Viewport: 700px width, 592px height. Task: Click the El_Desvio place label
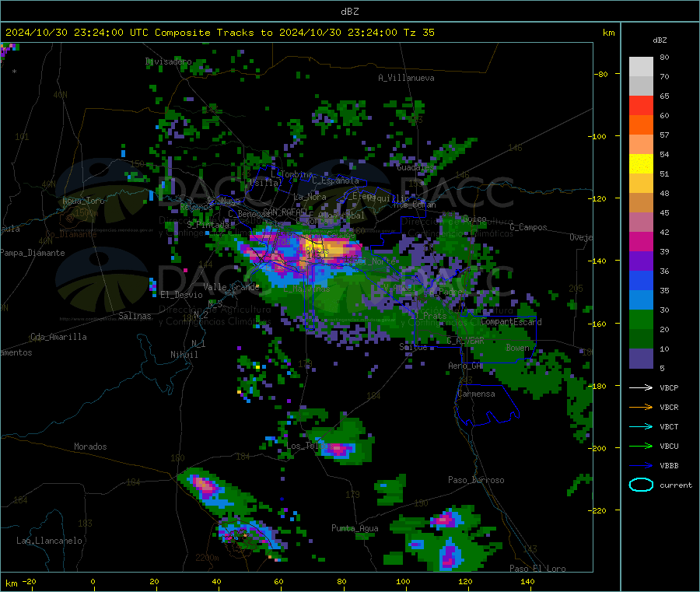[x=181, y=295]
